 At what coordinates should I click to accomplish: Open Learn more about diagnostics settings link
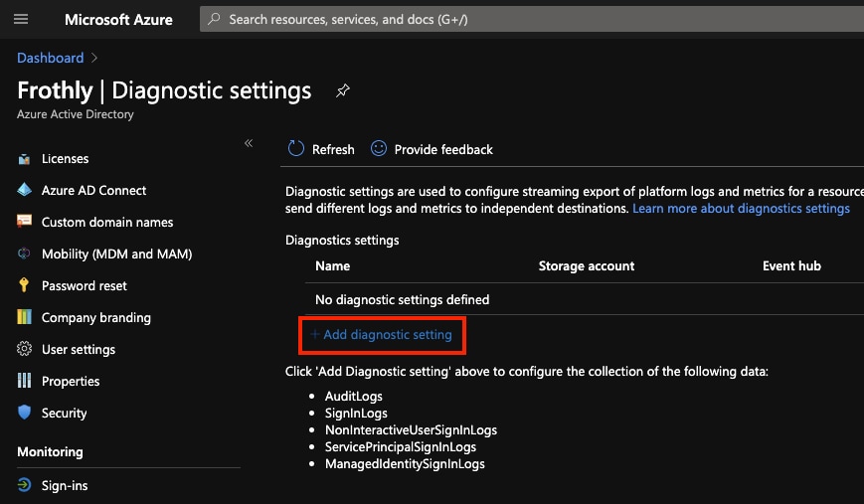pos(741,208)
